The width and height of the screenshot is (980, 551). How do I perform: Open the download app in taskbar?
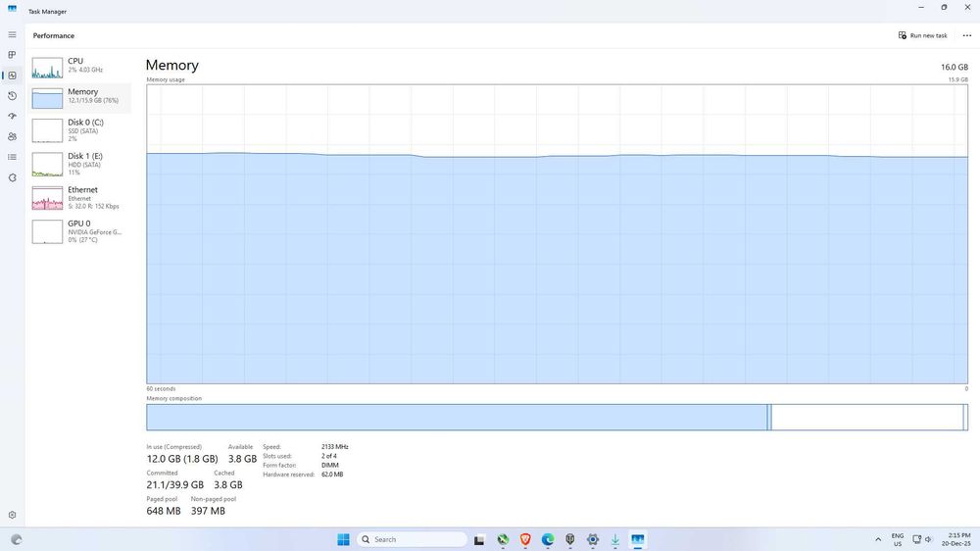pos(615,539)
